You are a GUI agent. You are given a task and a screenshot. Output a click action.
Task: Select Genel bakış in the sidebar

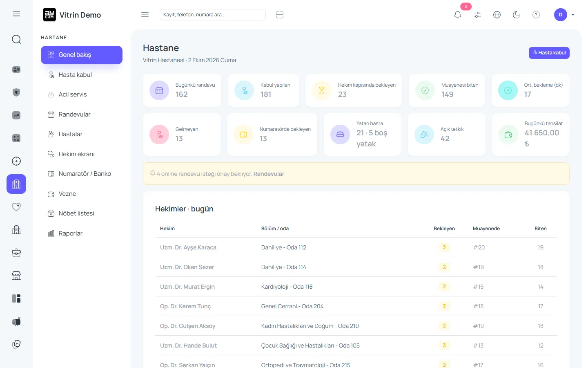82,55
